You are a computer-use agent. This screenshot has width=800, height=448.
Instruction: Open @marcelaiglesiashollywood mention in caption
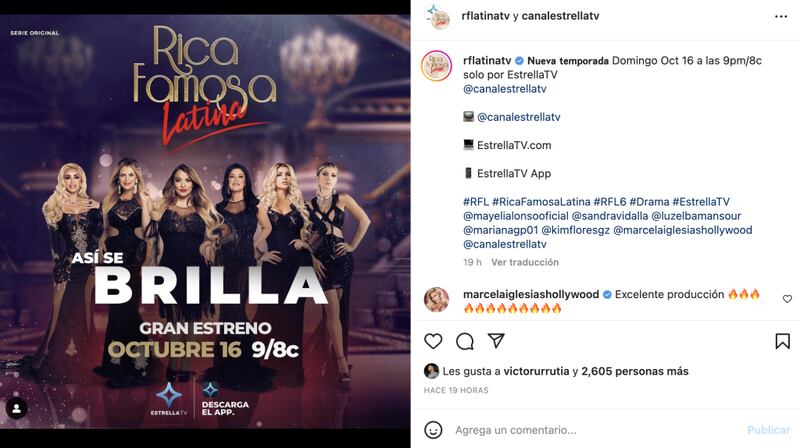click(x=683, y=230)
